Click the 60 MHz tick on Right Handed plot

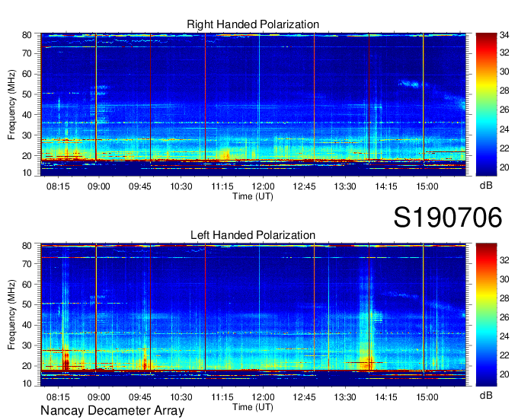coord(27,74)
